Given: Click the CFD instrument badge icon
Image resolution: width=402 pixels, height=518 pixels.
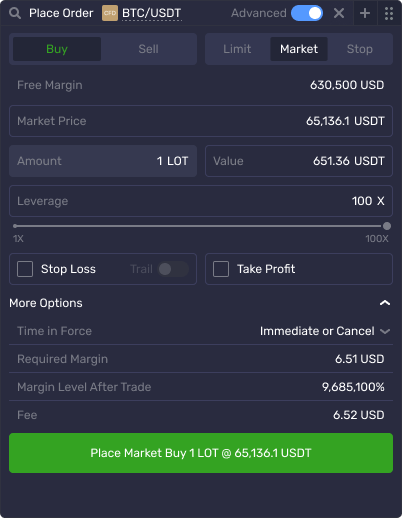Looking at the screenshot, I should [x=110, y=13].
